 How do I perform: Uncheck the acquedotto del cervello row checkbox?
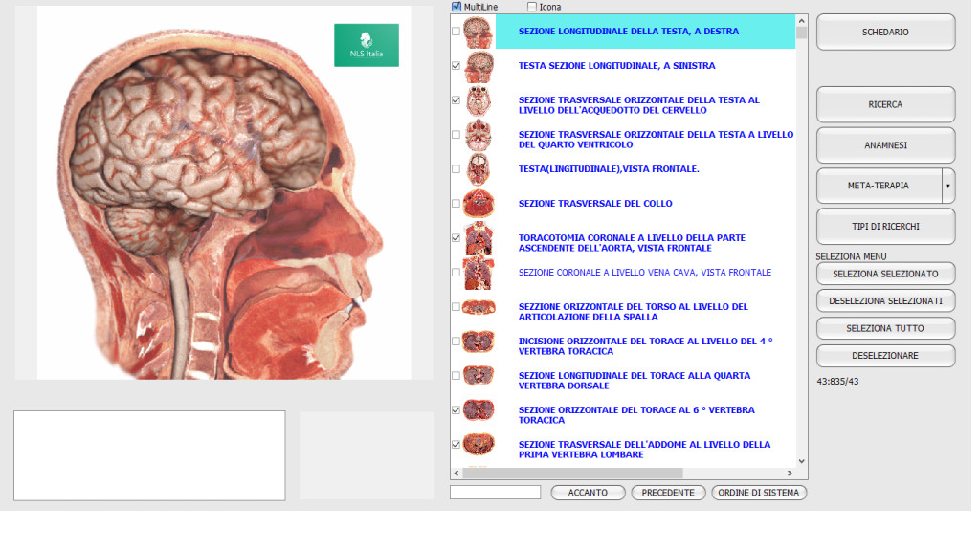pyautogui.click(x=457, y=99)
